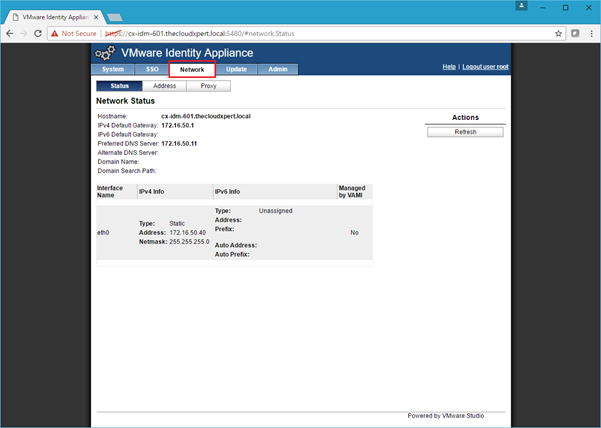Select the Address sub-tab

(x=164, y=86)
